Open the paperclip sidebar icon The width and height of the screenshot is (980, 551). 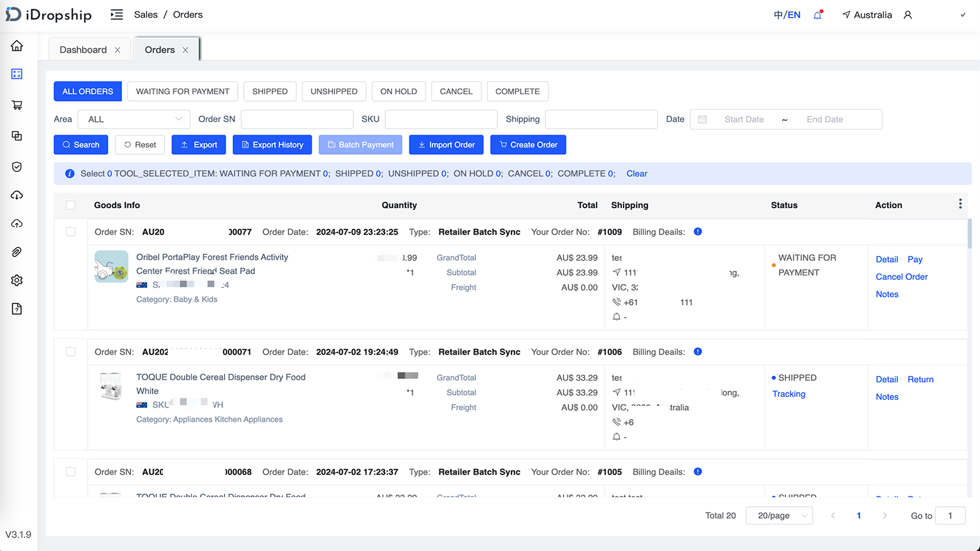[17, 252]
